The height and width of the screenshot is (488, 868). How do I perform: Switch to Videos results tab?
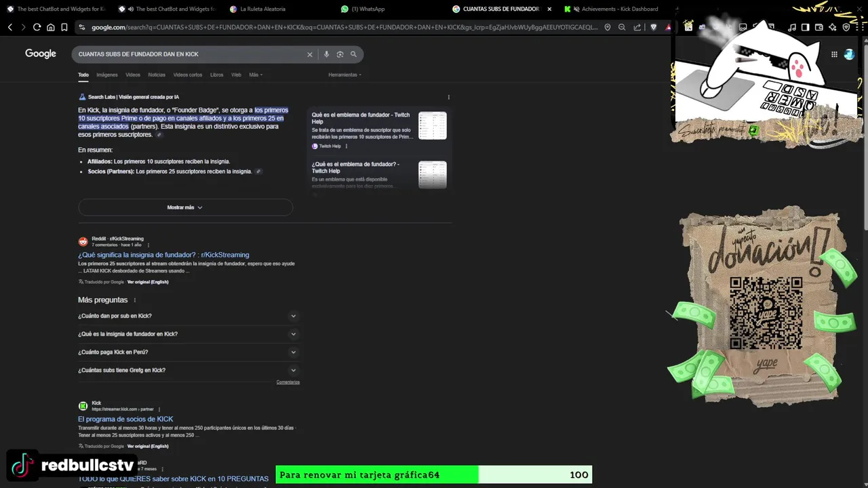pyautogui.click(x=133, y=75)
